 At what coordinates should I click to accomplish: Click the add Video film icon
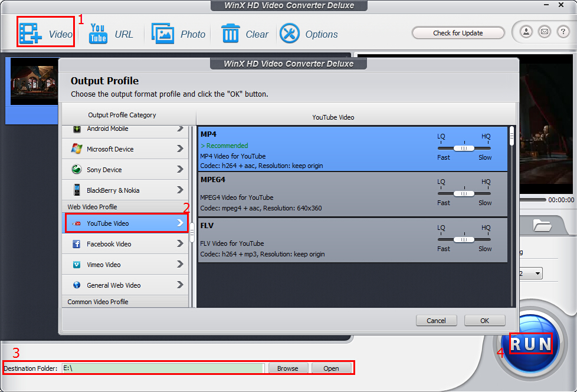pos(30,34)
